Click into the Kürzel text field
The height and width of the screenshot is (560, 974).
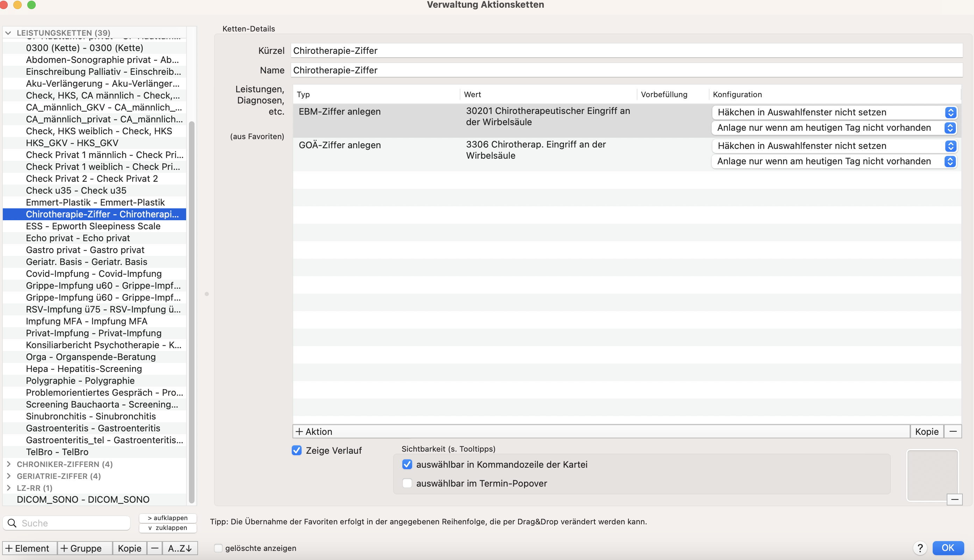pyautogui.click(x=627, y=50)
